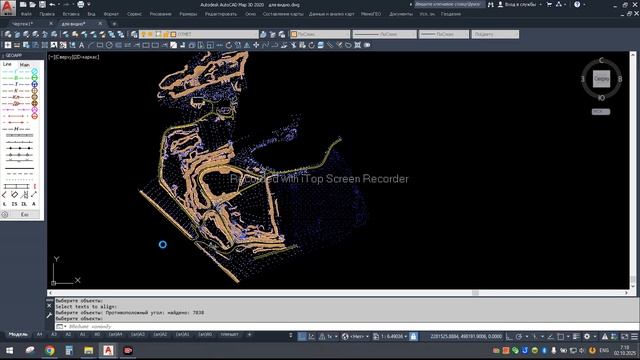Toggle ortho mode in status bar
Viewport: 640px width, 360px height.
pyautogui.click(x=509, y=337)
